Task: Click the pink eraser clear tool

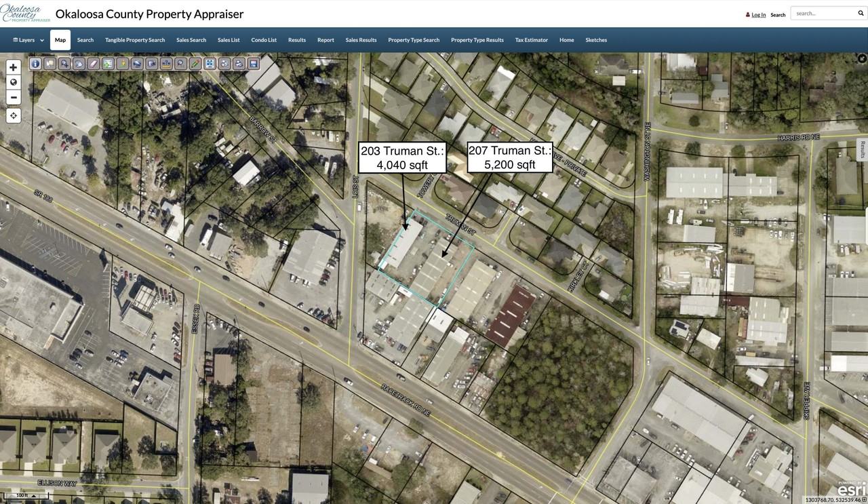Action: point(94,64)
